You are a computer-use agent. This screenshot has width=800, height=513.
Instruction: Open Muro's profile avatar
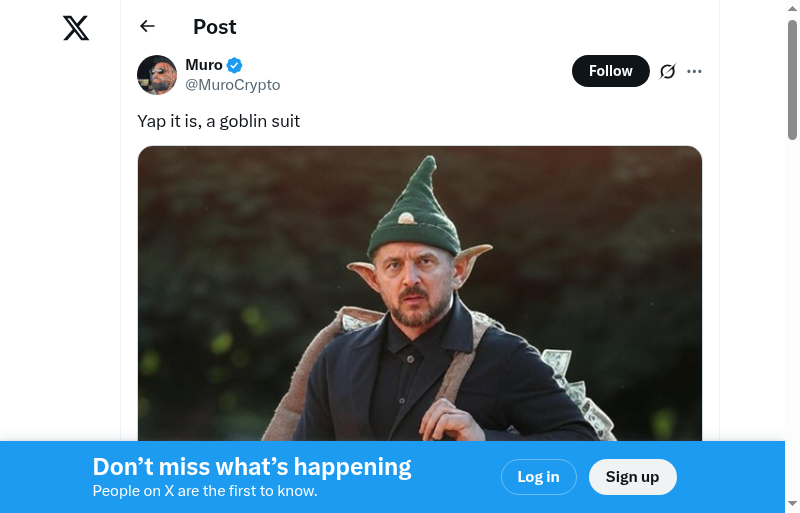pyautogui.click(x=157, y=75)
